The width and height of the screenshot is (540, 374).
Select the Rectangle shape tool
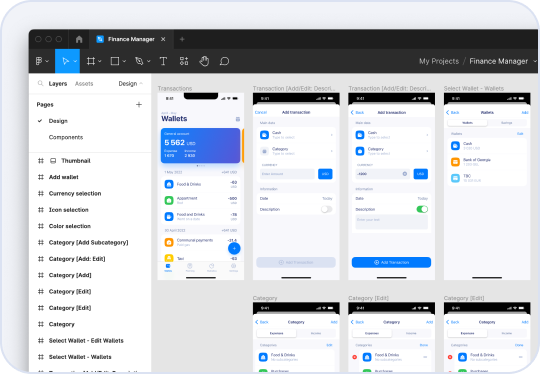pyautogui.click(x=115, y=61)
